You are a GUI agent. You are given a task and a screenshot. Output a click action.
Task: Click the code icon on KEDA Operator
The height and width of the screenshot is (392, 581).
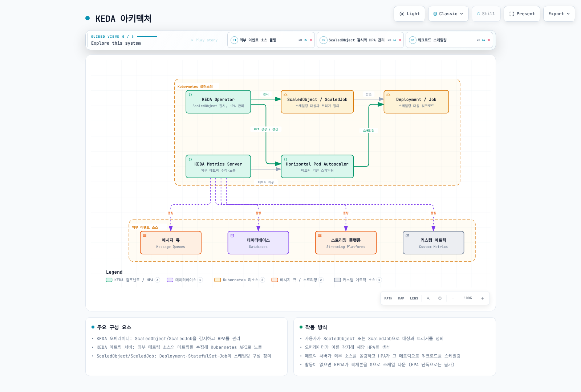[190, 95]
